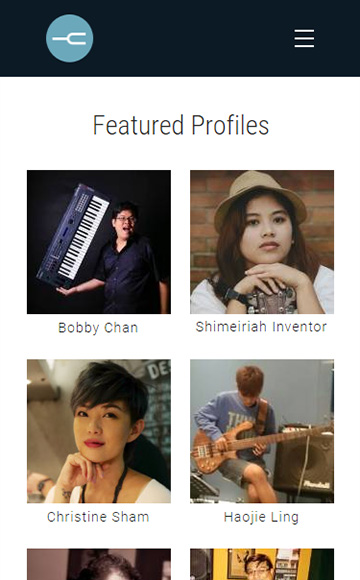
Task: Open the partially visible yellow-background profile photo
Action: (262, 564)
